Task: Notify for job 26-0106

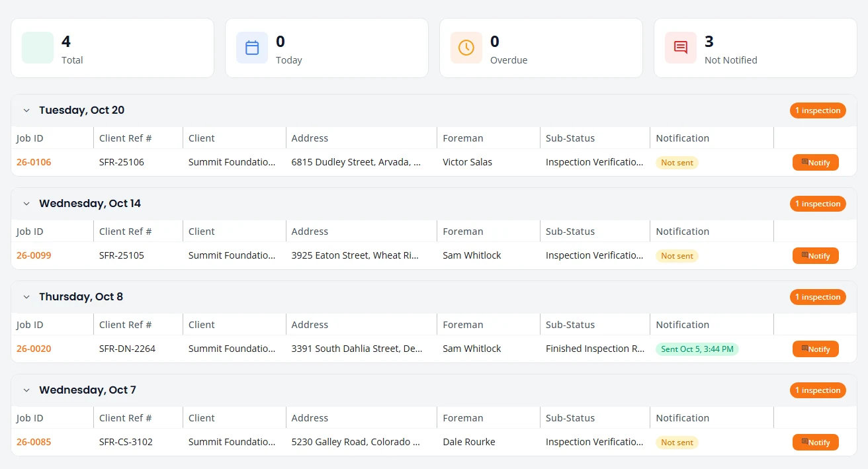Action: coord(816,162)
